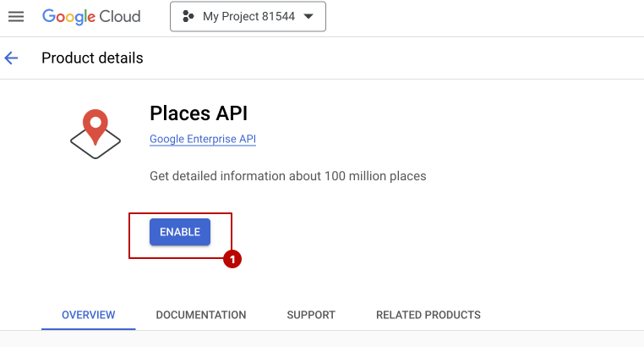The width and height of the screenshot is (644, 347).
Task: Click the Places API title
Action: (199, 113)
